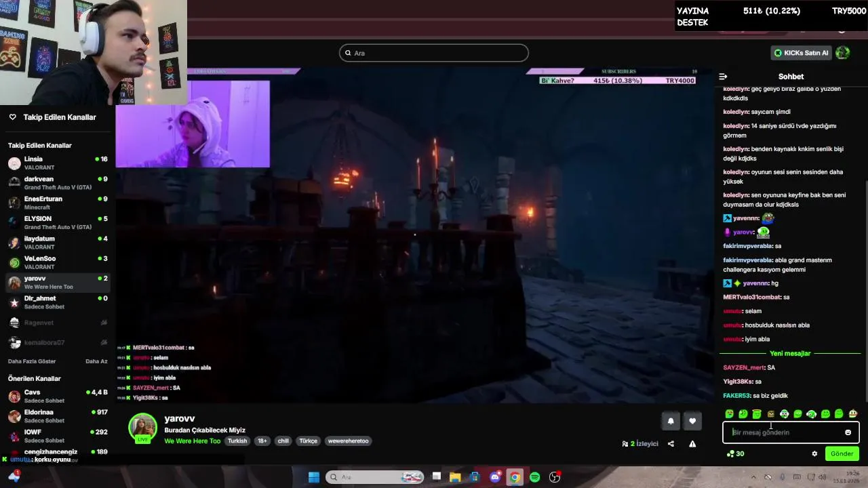The width and height of the screenshot is (868, 488).
Task: Click the channel points balance 30
Action: tap(735, 454)
